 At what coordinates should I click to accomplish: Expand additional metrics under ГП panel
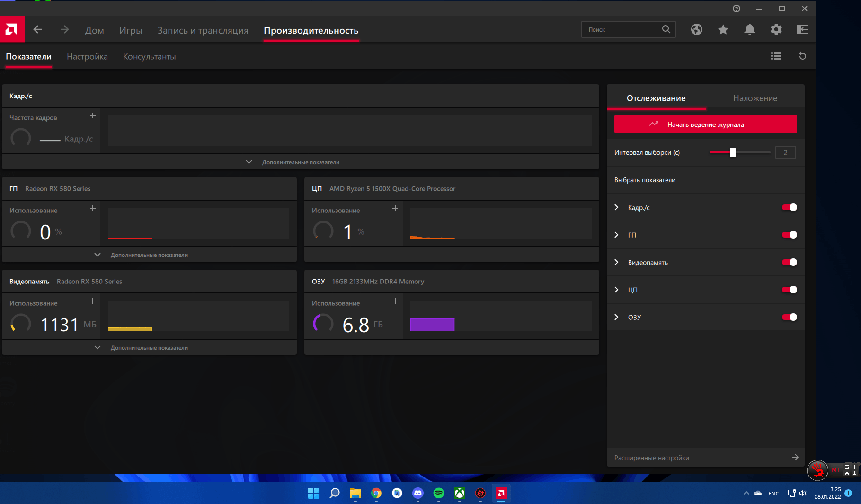click(149, 255)
